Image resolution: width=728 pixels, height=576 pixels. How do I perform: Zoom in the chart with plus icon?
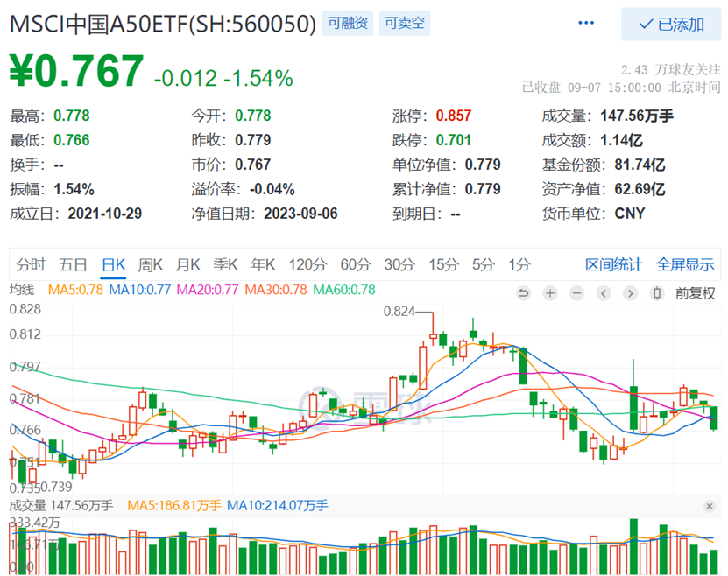pyautogui.click(x=550, y=293)
